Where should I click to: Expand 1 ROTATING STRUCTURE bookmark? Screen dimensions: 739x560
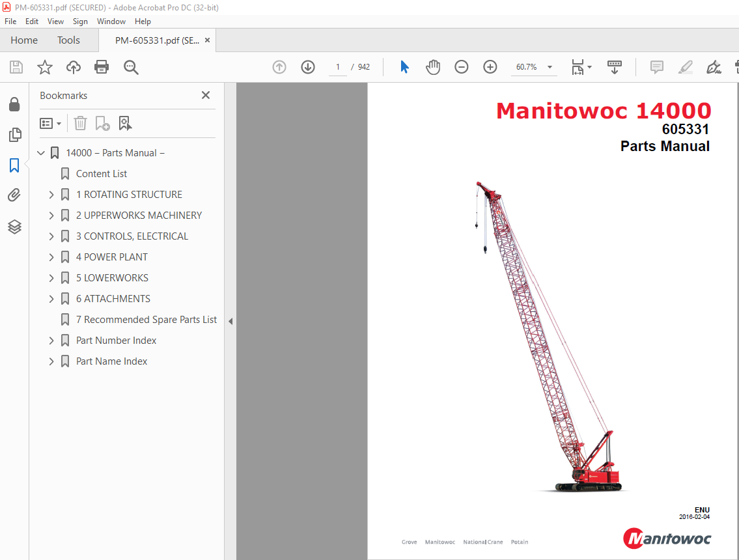click(51, 195)
